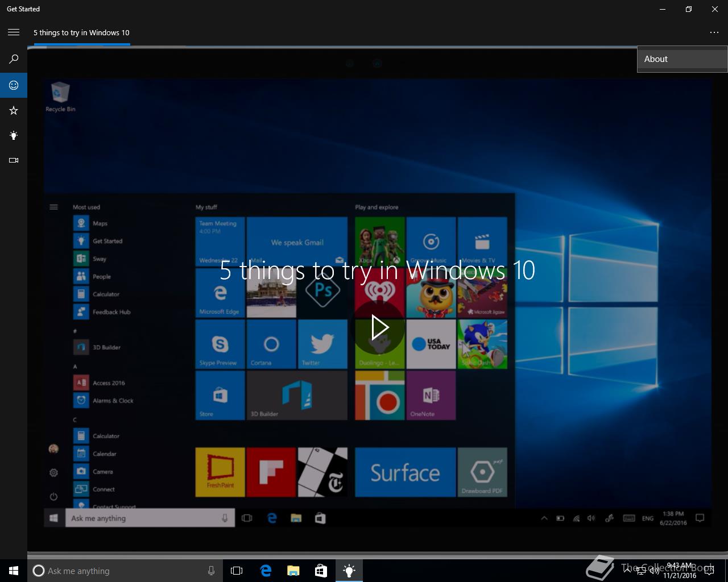Open the network status tray icon

pos(641,571)
